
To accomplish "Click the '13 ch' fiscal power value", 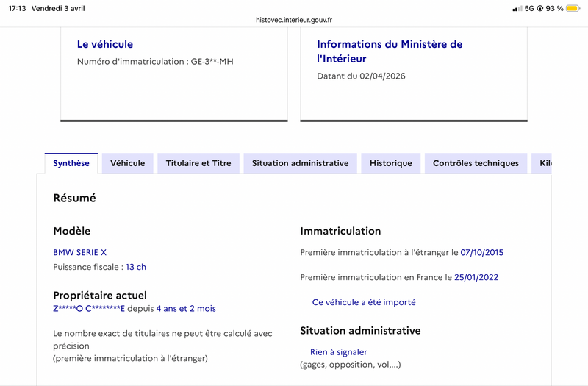I will [x=136, y=267].
